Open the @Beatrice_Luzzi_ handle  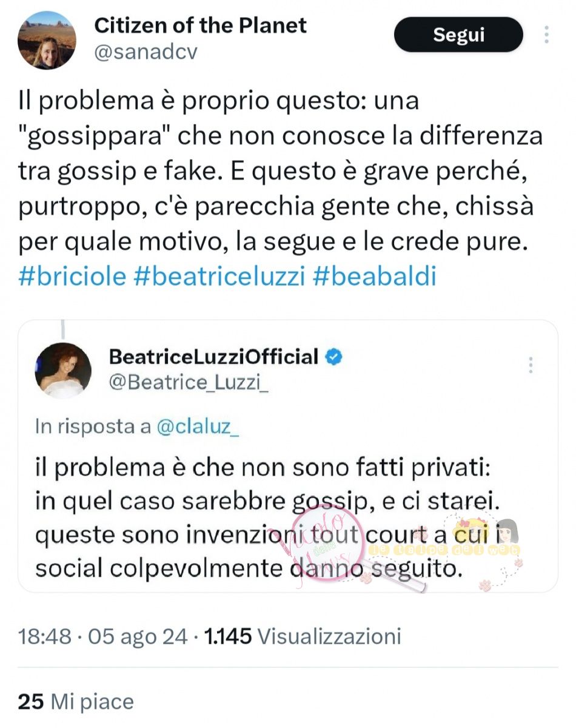189,383
